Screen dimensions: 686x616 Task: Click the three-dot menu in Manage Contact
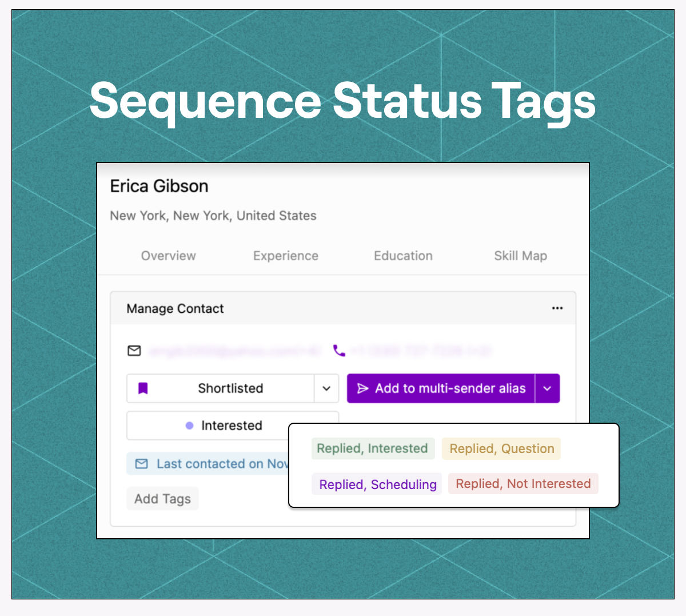[557, 308]
